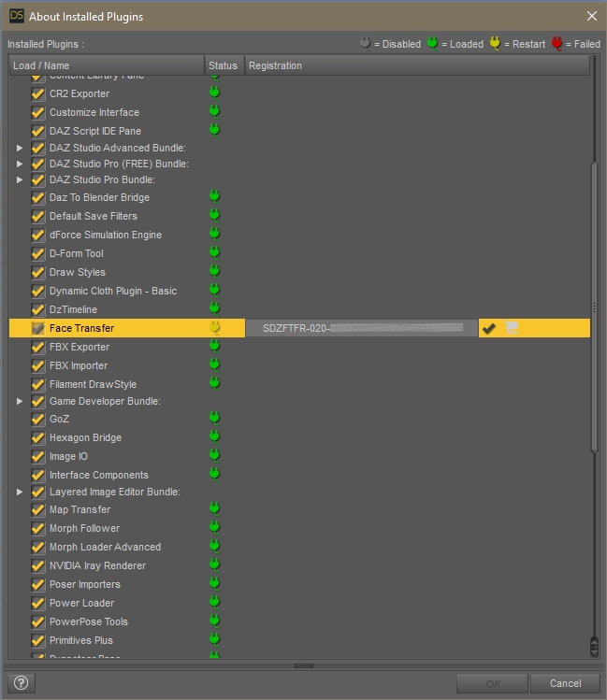The image size is (607, 700).
Task: Select the Primitives Plus row text
Action: tap(80, 640)
